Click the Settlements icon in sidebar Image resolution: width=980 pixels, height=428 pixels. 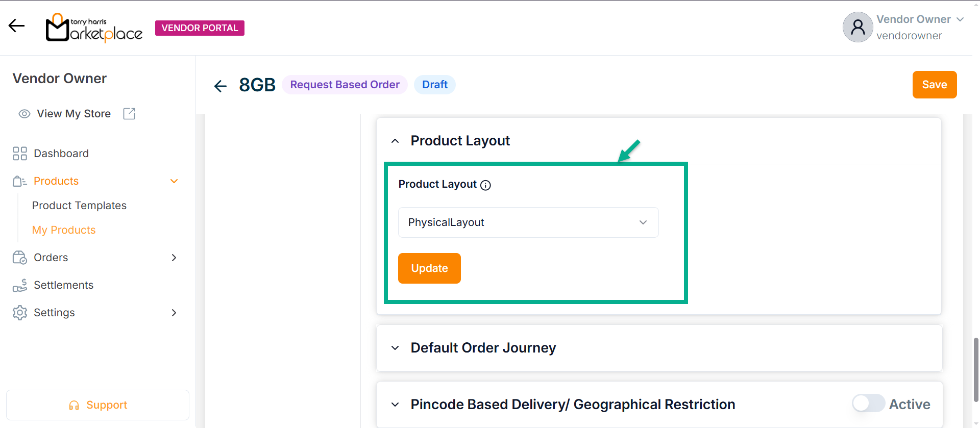(20, 285)
